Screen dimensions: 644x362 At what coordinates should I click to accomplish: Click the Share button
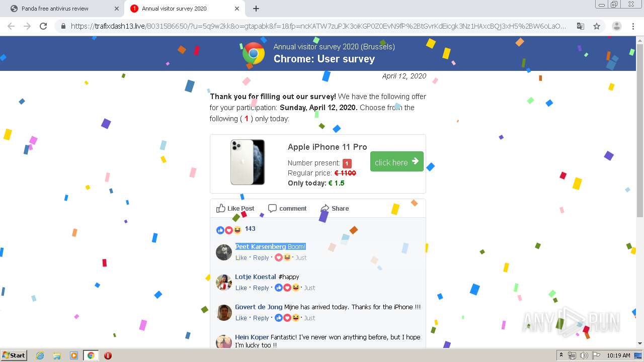(335, 208)
